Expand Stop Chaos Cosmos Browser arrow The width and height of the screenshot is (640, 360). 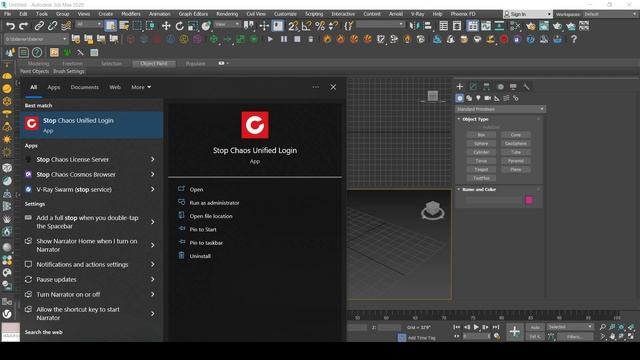point(152,175)
